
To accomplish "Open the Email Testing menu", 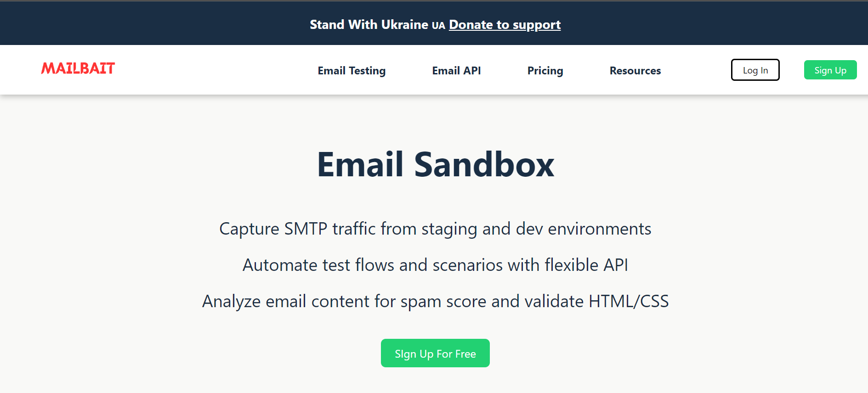I will [x=352, y=71].
